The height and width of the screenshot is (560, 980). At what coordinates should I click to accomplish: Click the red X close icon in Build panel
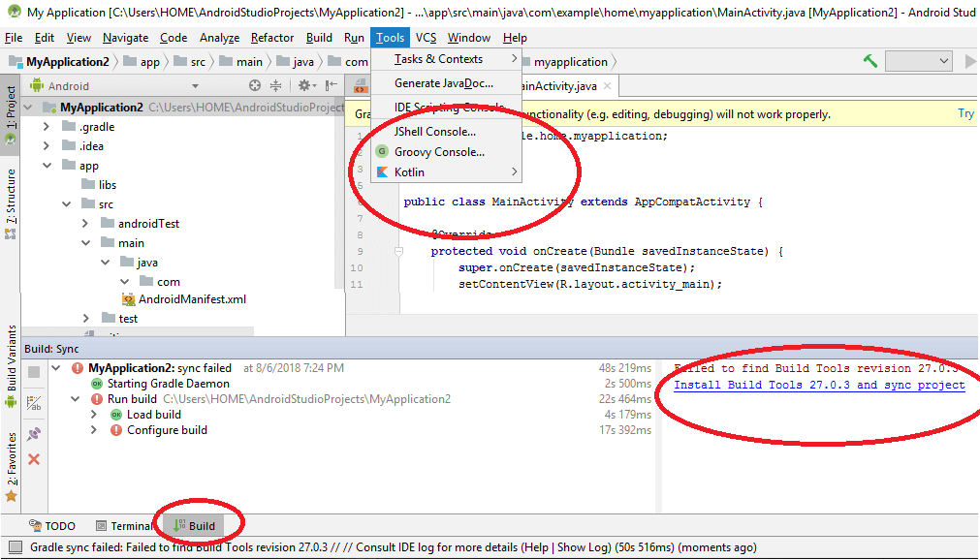pyautogui.click(x=34, y=459)
